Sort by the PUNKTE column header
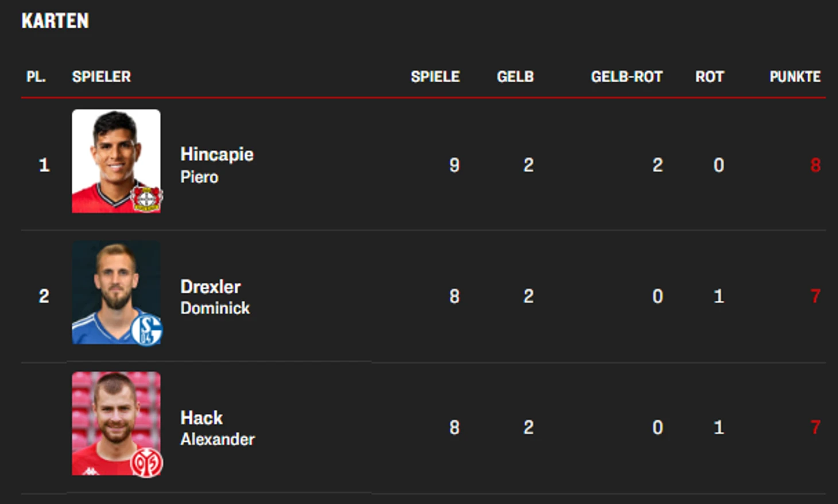The width and height of the screenshot is (838, 504). [x=795, y=77]
